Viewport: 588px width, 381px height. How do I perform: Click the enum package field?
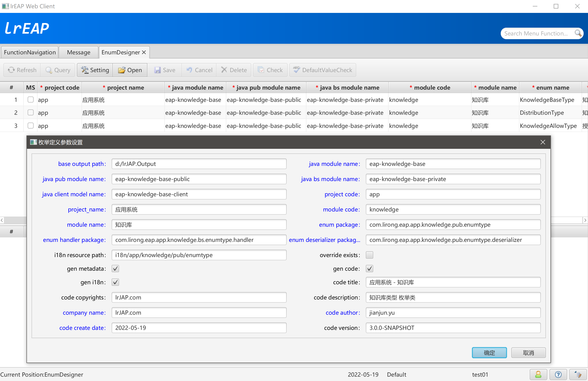453,225
